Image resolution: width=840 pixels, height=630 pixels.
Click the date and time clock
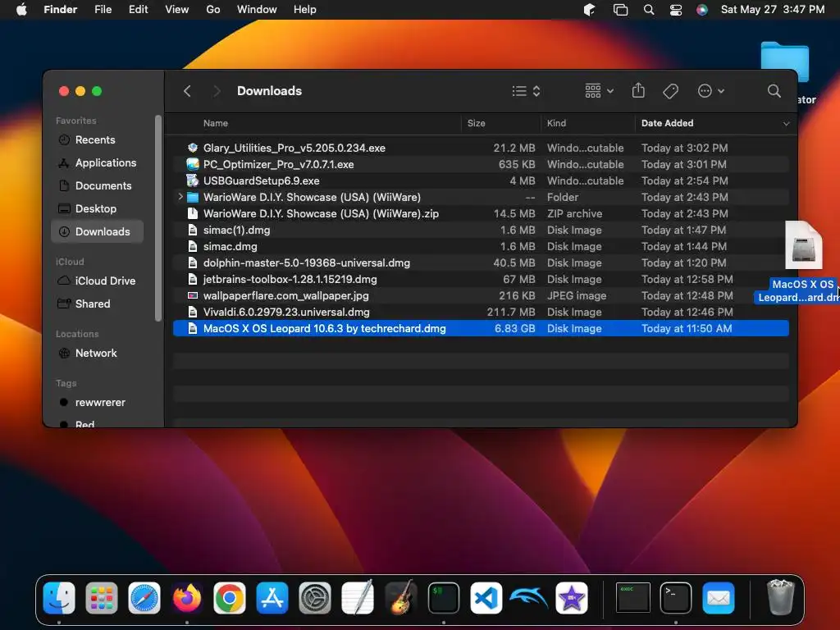click(773, 10)
